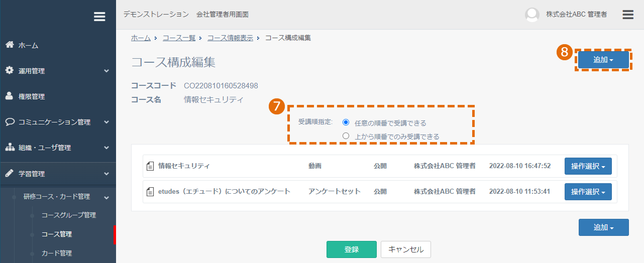Open the bottom 追加 dropdown button
644x263 pixels.
[x=603, y=227]
